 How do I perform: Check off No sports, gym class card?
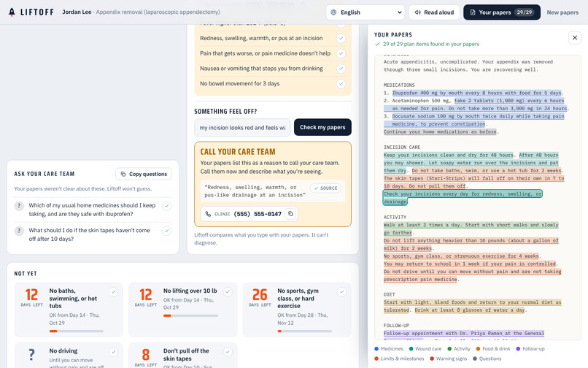(341, 292)
